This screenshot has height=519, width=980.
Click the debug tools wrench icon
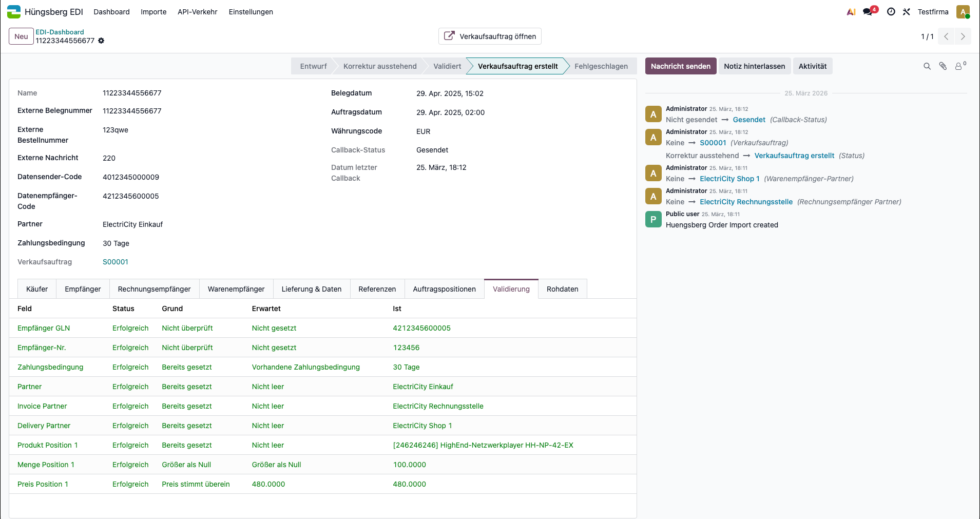click(x=907, y=12)
